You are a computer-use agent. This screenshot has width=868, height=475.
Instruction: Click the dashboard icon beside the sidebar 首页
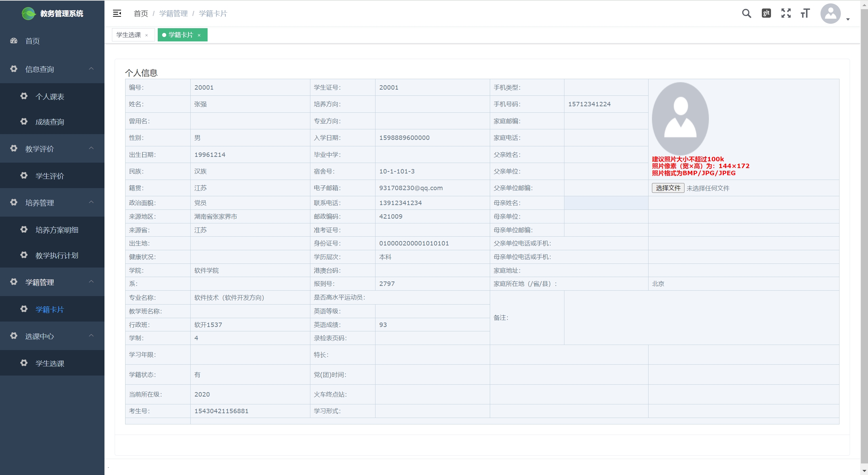pos(14,41)
